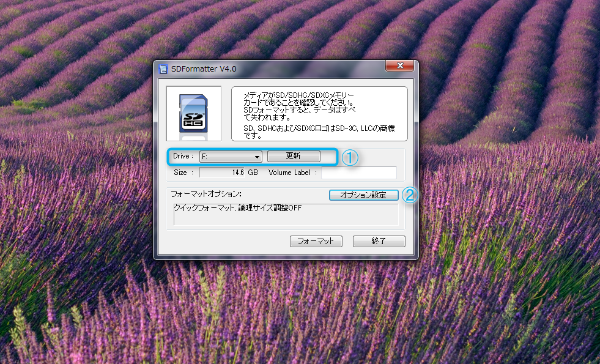Start formatting with the フォーマット button
Screen dimensions: 600x364
(x=316, y=241)
